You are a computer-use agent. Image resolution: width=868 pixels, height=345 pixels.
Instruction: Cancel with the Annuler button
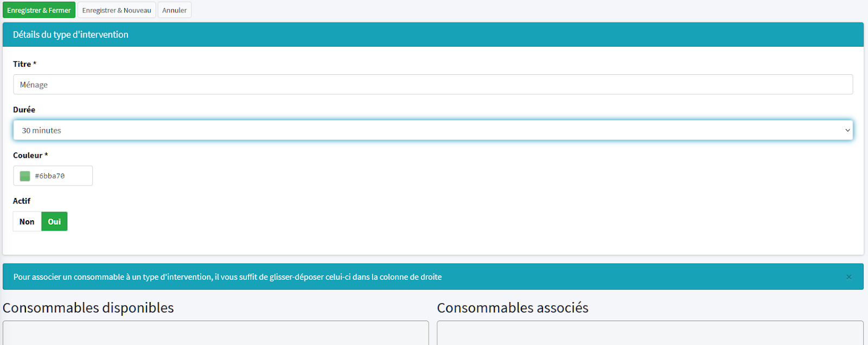click(x=174, y=10)
